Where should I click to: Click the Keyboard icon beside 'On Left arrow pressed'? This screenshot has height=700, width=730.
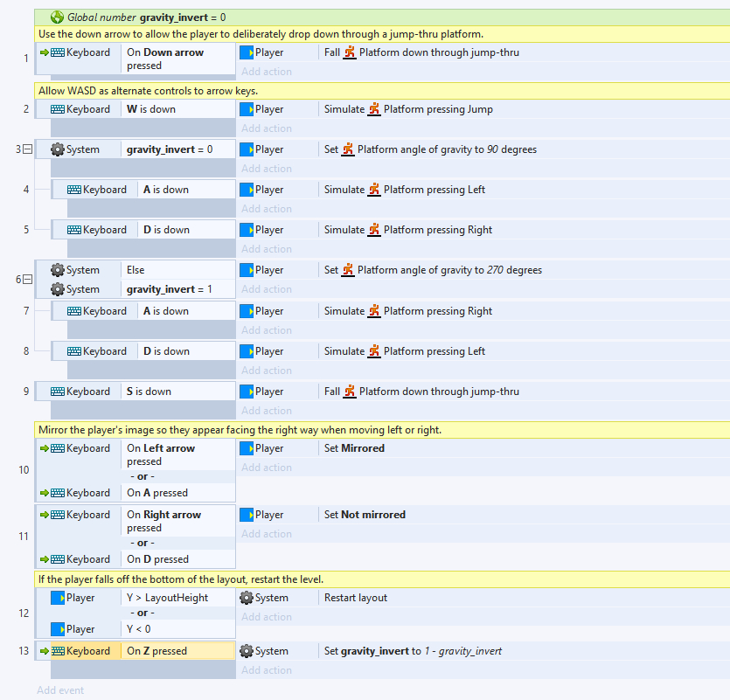pos(58,448)
